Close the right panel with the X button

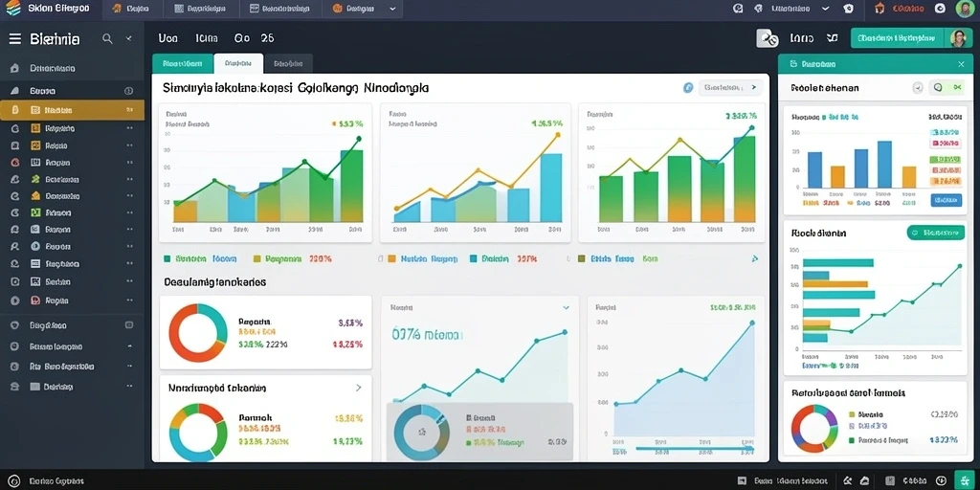(x=961, y=64)
